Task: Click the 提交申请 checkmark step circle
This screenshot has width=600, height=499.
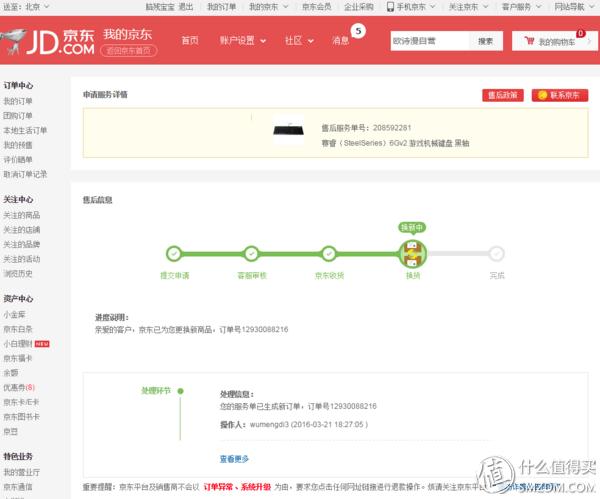Action: [174, 254]
